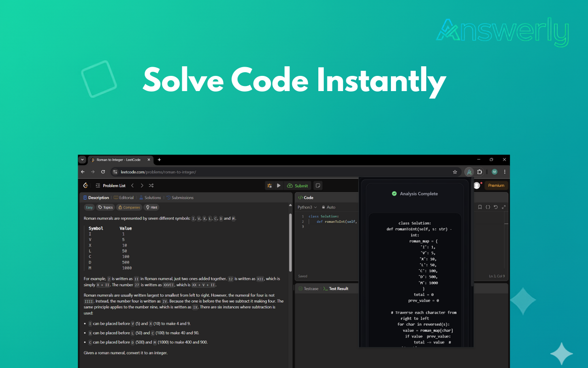This screenshot has height=368, width=588.
Task: Click the Premium button
Action: coord(496,185)
